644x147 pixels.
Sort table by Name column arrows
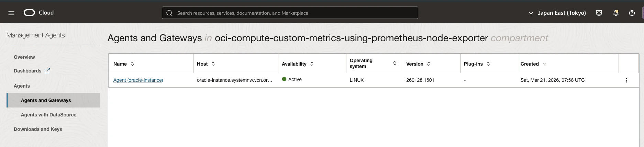132,64
